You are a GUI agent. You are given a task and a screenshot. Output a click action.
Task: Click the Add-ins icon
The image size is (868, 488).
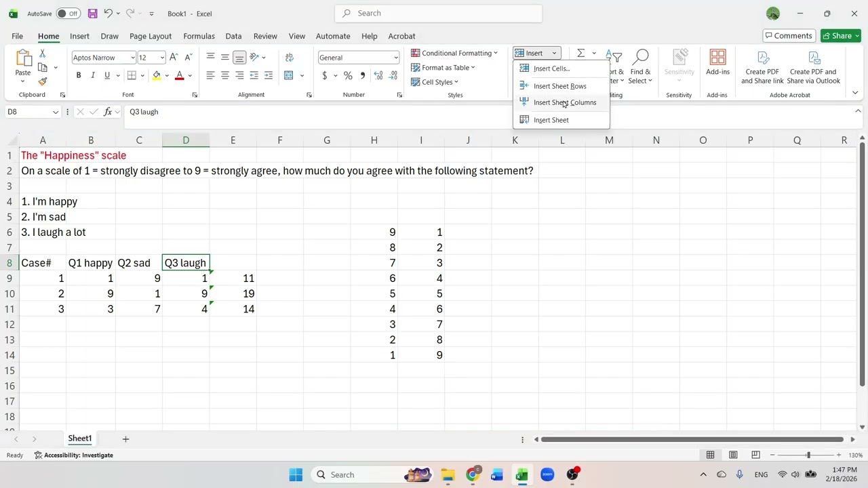click(x=717, y=62)
